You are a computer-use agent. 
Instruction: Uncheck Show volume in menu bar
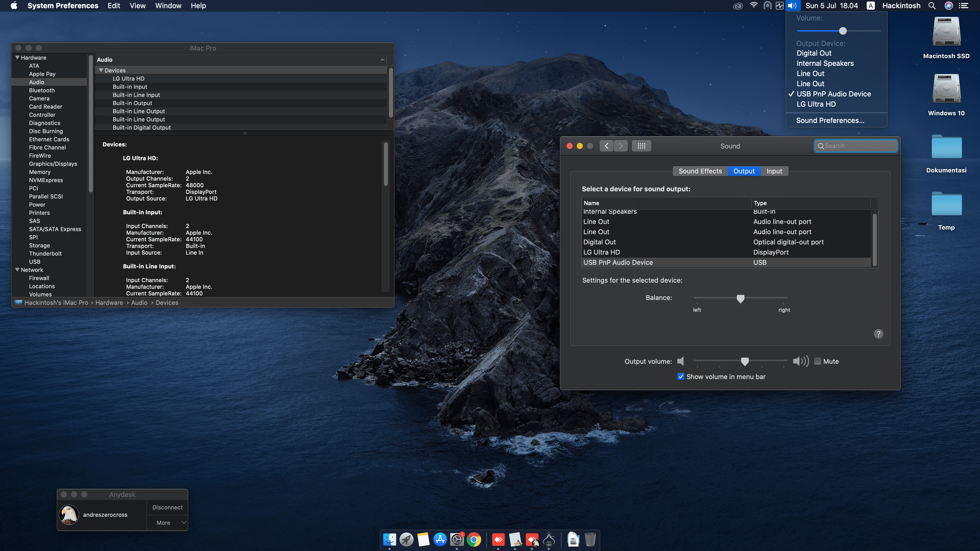(x=681, y=377)
